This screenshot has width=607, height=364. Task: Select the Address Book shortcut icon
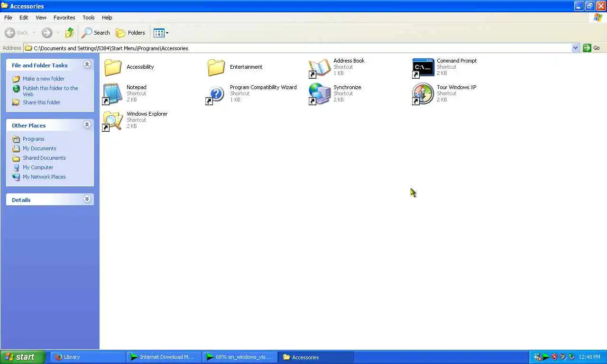pos(320,68)
